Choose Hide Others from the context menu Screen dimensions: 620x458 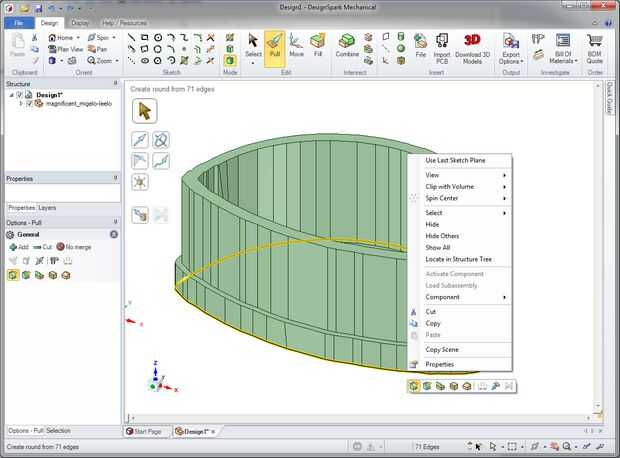pyautogui.click(x=442, y=236)
